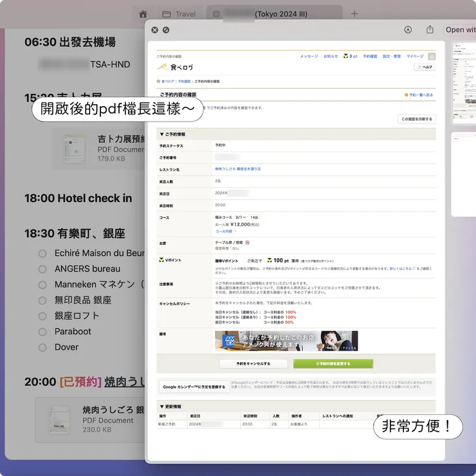
Task: Click この画面を印刷する button
Action: [417, 119]
